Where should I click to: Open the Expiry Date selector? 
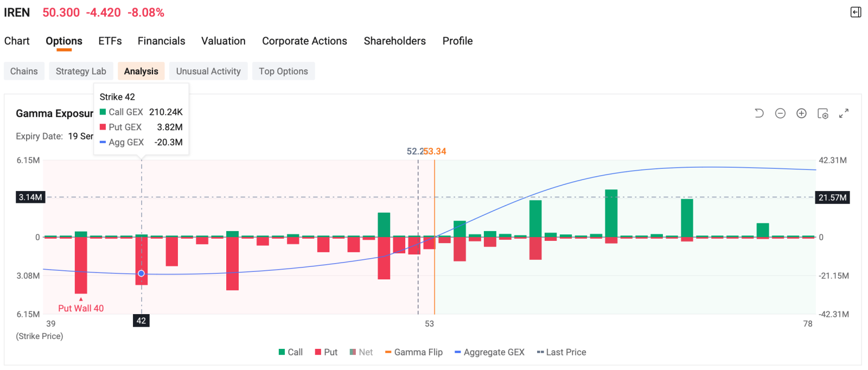point(80,136)
